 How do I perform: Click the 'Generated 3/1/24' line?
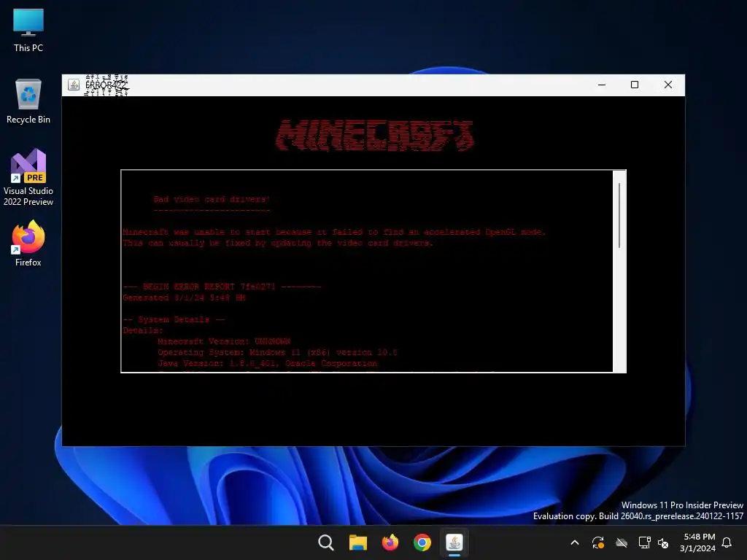click(x=184, y=297)
